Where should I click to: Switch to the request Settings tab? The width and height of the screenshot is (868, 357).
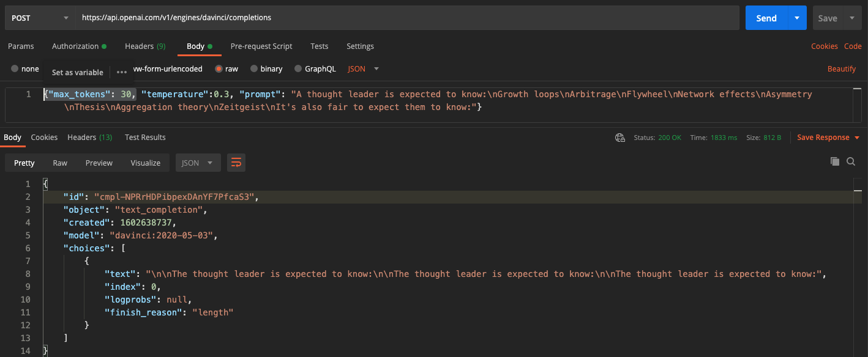tap(360, 46)
